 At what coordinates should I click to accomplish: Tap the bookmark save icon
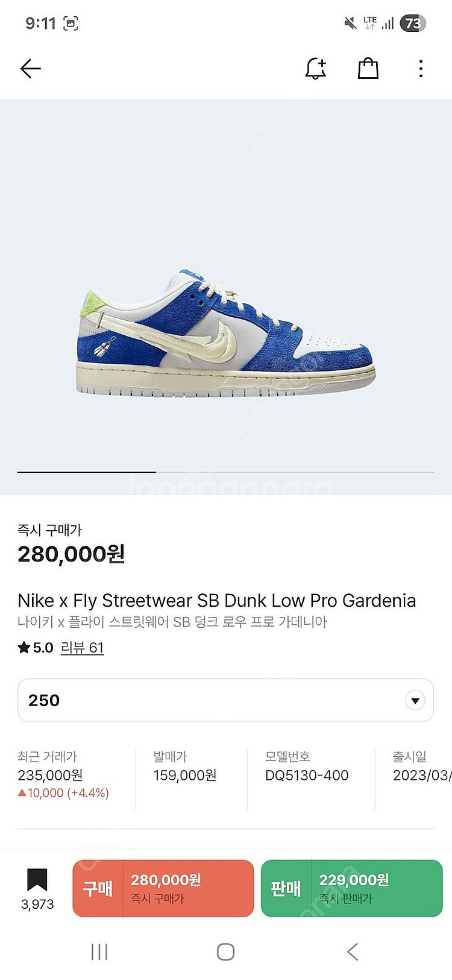[37, 880]
